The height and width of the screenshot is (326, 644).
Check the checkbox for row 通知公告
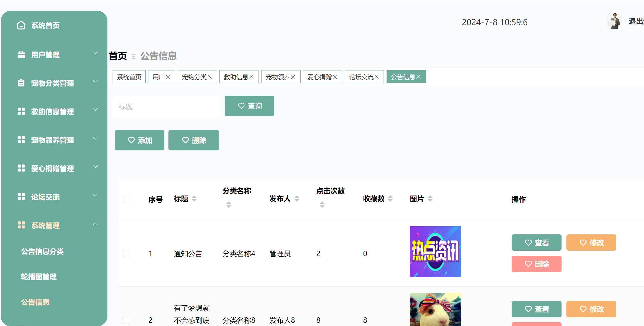[127, 253]
